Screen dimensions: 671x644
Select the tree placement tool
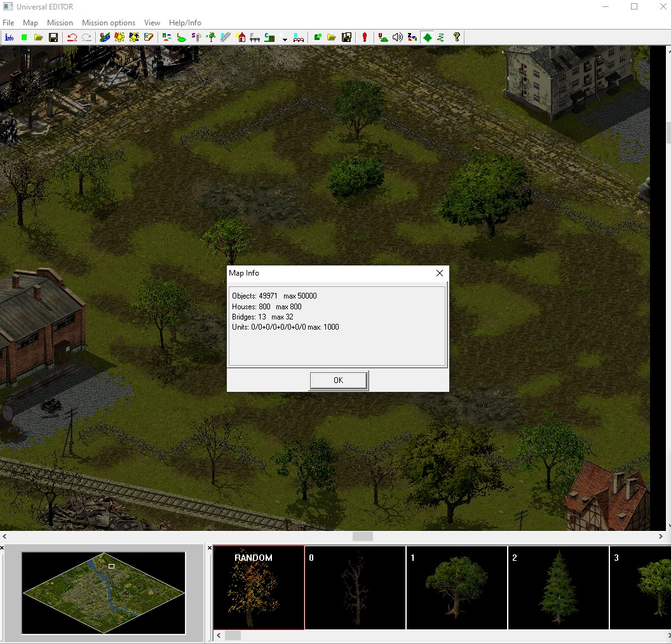(210, 37)
